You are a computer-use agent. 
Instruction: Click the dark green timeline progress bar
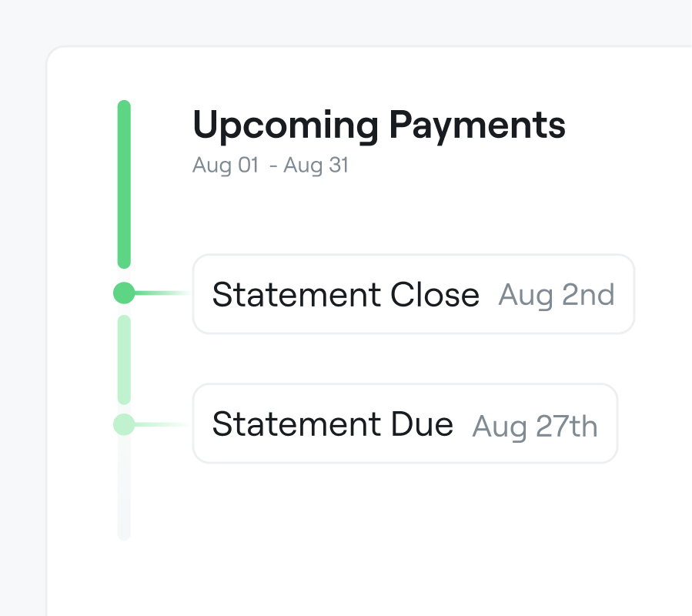coord(124,184)
